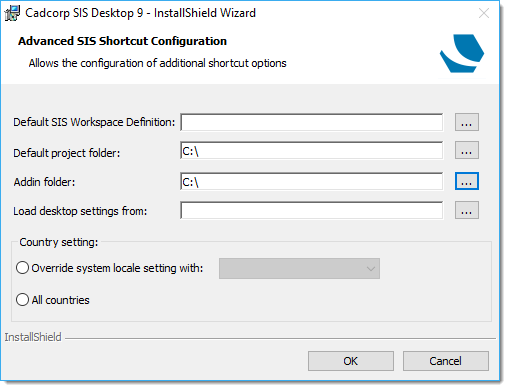The height and width of the screenshot is (389, 508).
Task: Confirm settings with the OK button
Action: (351, 361)
